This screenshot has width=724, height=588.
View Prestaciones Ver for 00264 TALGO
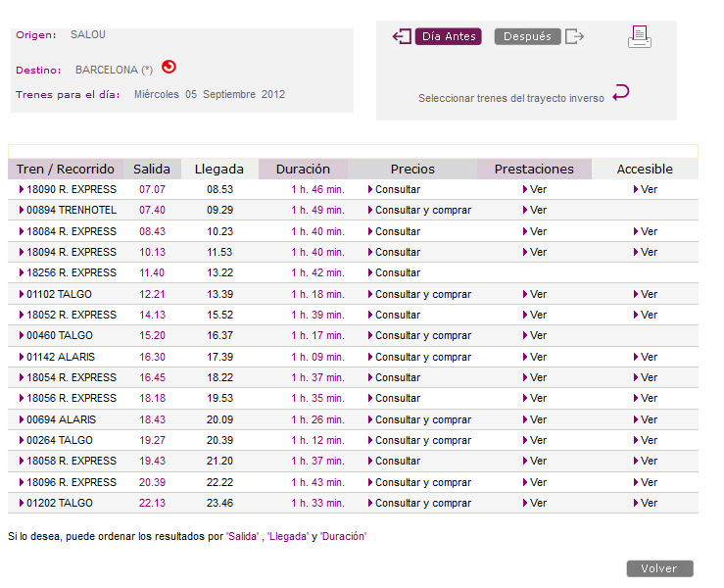point(535,441)
